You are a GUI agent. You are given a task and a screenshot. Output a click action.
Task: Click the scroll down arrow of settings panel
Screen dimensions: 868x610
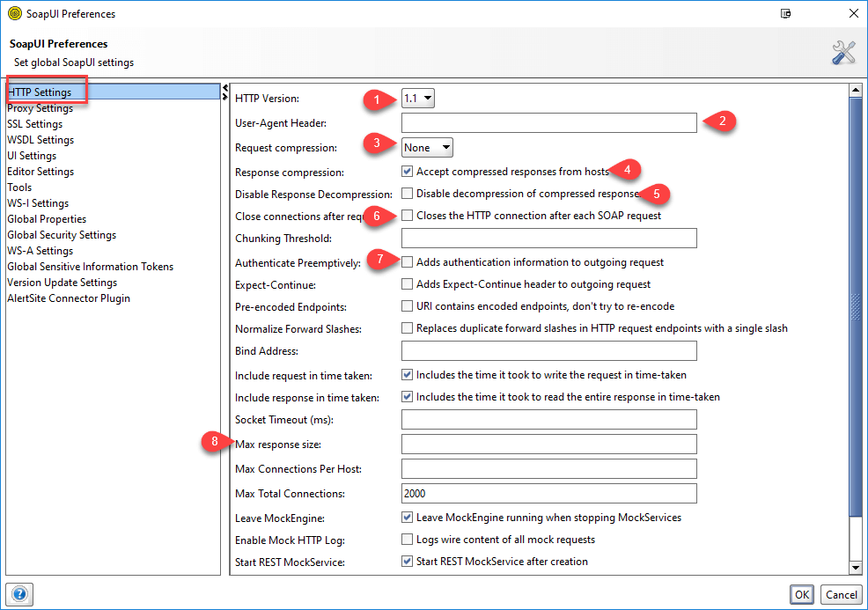(x=854, y=568)
